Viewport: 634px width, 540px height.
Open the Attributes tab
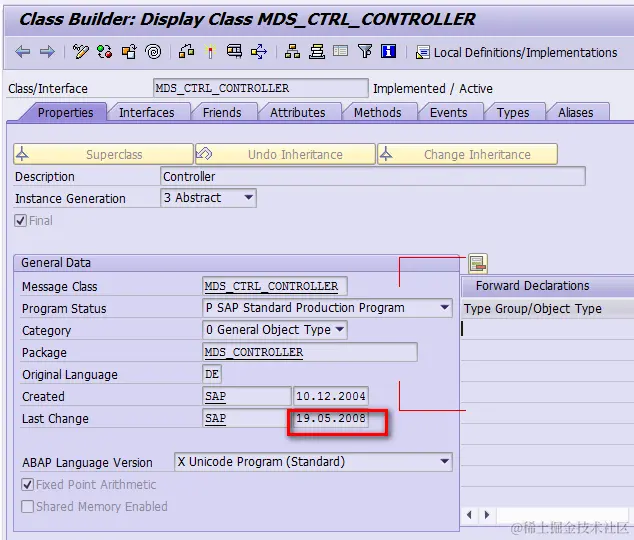(298, 112)
